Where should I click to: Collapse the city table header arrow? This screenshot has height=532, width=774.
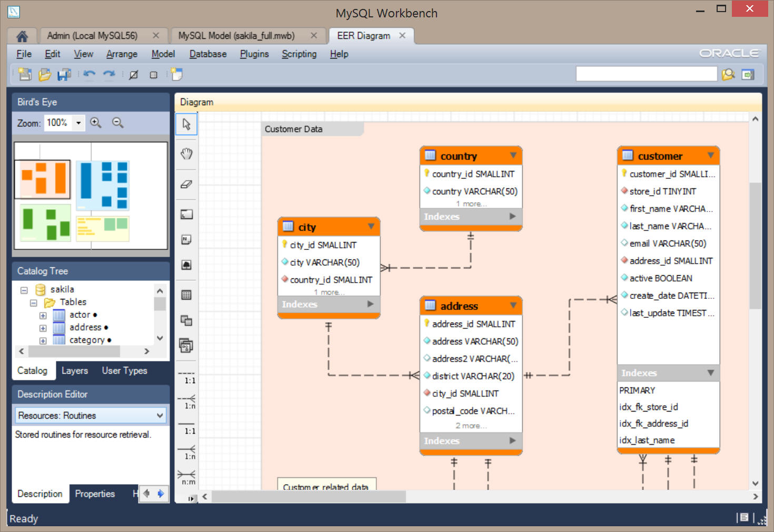point(371,226)
